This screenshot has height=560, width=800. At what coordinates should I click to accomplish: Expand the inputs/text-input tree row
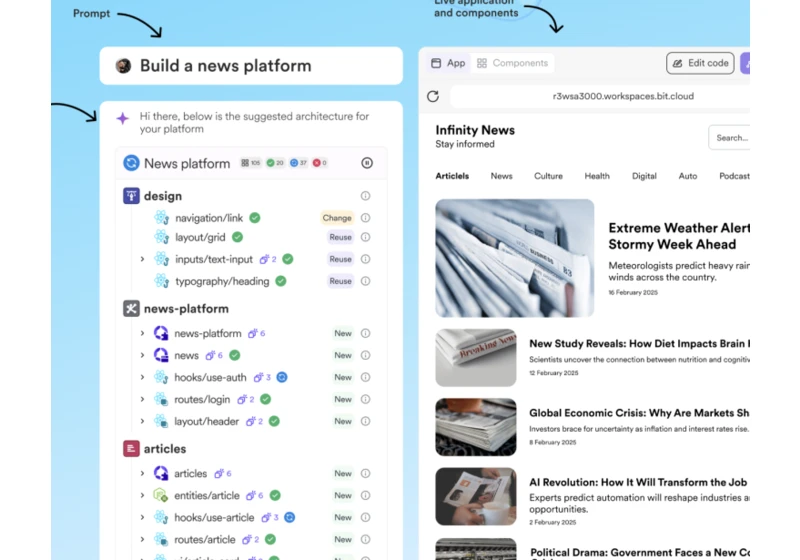pos(142,259)
